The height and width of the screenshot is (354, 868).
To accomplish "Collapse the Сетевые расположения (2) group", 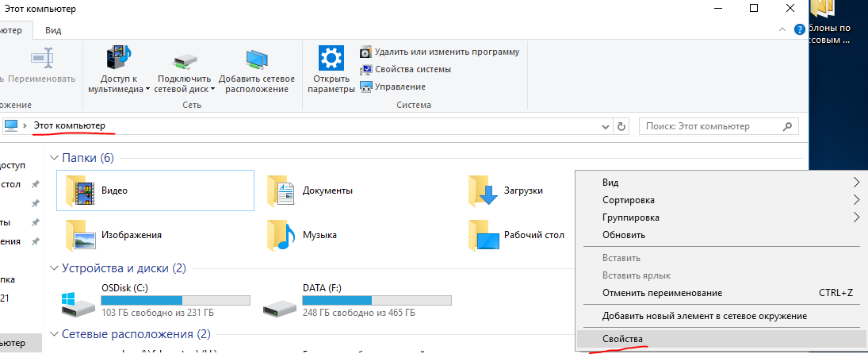I will [54, 335].
